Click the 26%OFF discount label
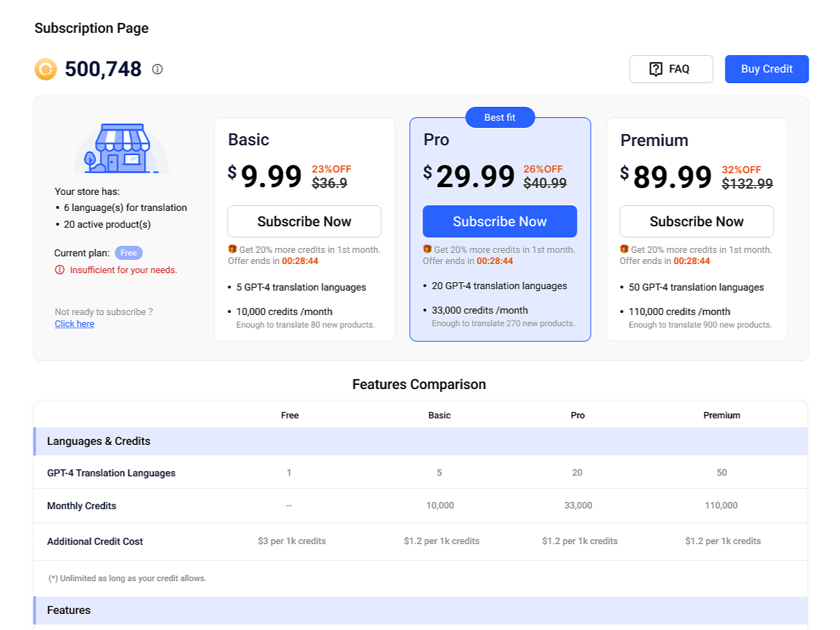840x630 pixels. 543,169
